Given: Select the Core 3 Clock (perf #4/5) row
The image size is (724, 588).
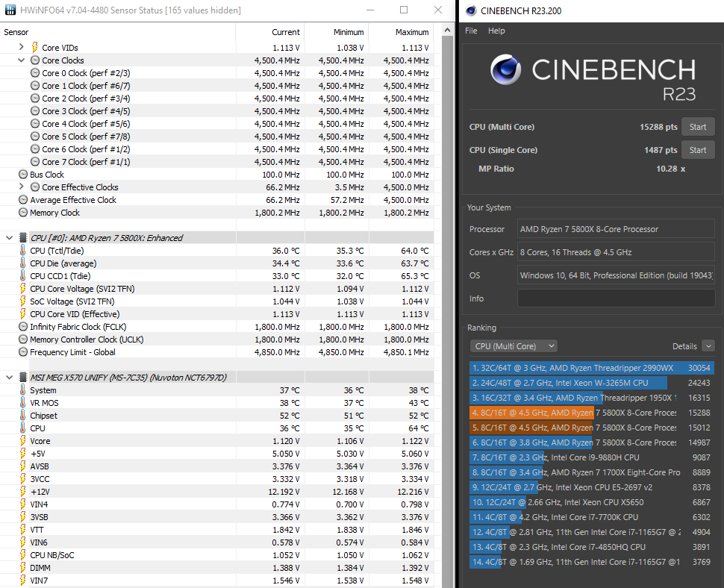Looking at the screenshot, I should coord(217,110).
